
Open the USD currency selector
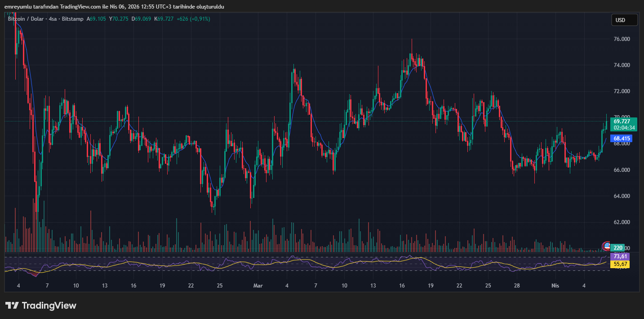click(624, 20)
